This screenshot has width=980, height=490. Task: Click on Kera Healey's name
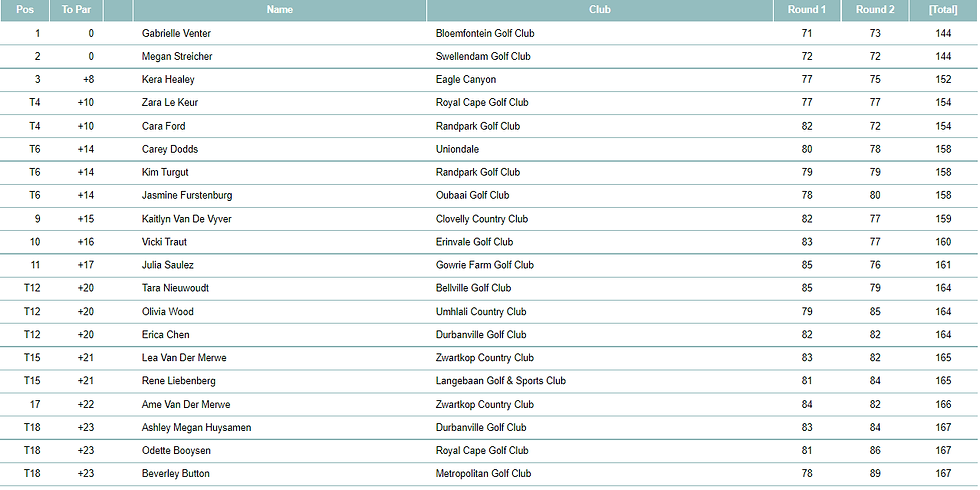coord(168,80)
